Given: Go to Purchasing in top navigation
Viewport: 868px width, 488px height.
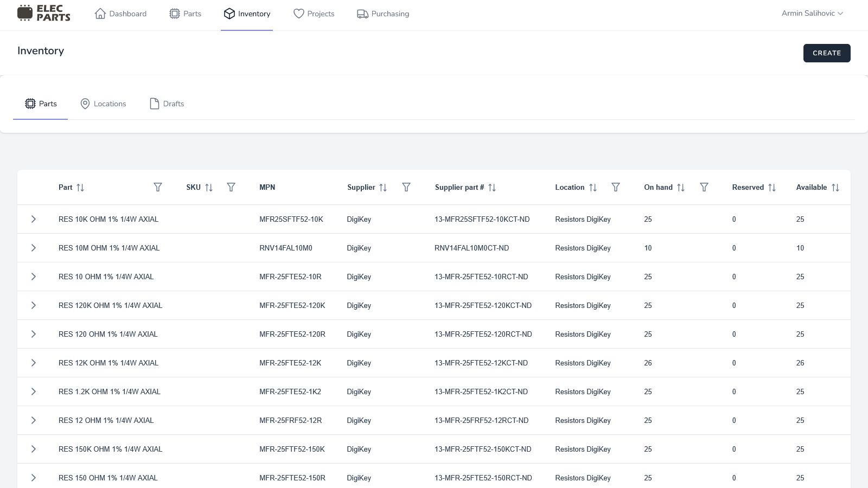Looking at the screenshot, I should click(383, 14).
